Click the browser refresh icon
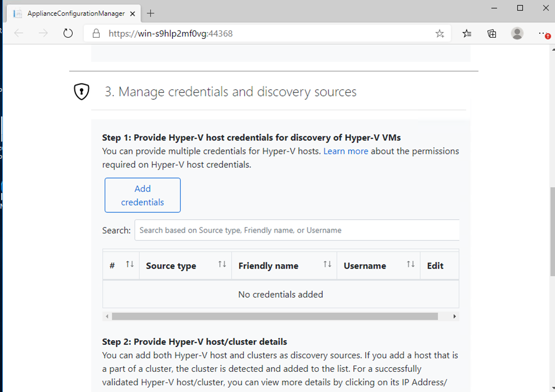The height and width of the screenshot is (392, 555). 68,33
